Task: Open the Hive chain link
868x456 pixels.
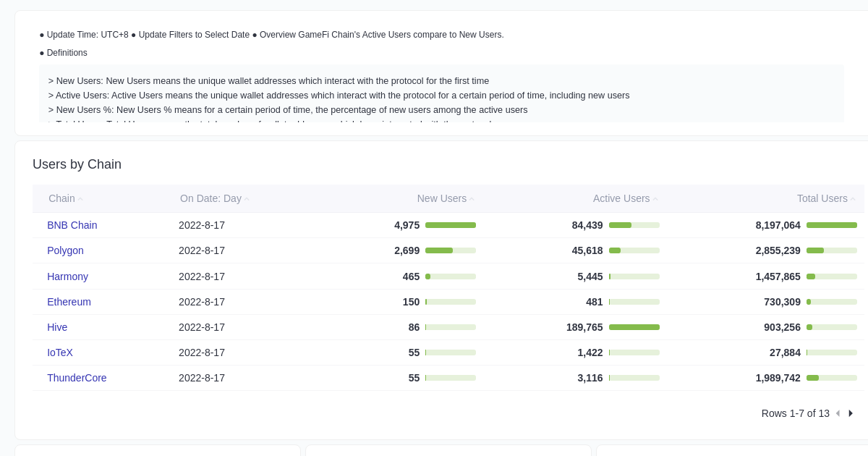Action: 57,327
